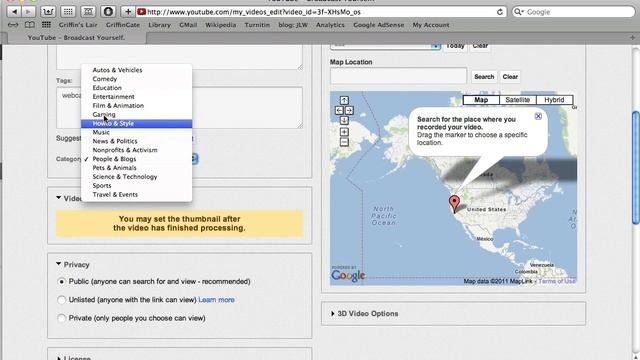Click the red map location marker
640x360 pixels.
[454, 204]
